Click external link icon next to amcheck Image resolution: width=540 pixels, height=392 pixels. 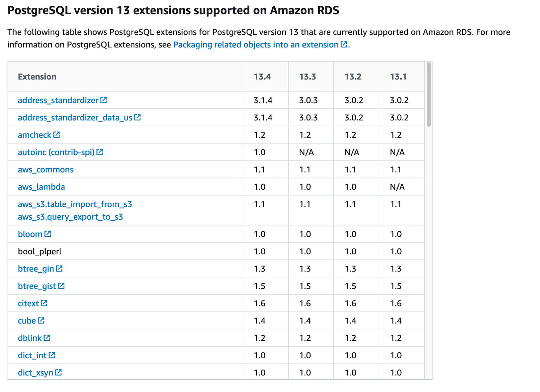(x=57, y=135)
